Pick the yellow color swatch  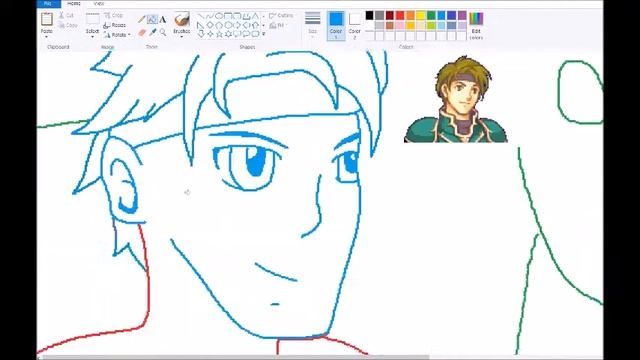[x=421, y=16]
